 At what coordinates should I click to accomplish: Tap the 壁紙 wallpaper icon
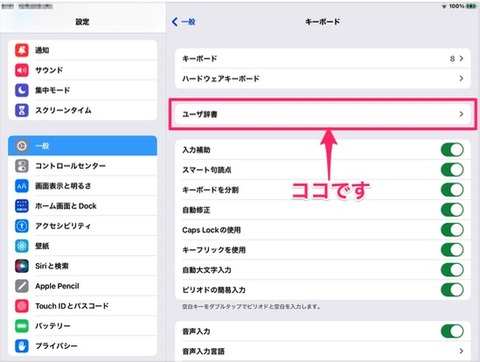[x=22, y=246]
